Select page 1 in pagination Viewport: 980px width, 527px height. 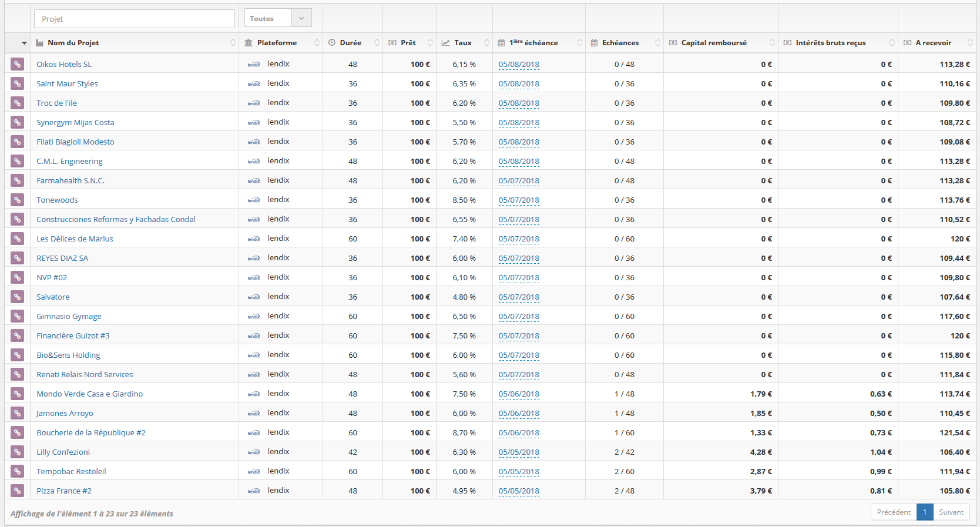[925, 512]
